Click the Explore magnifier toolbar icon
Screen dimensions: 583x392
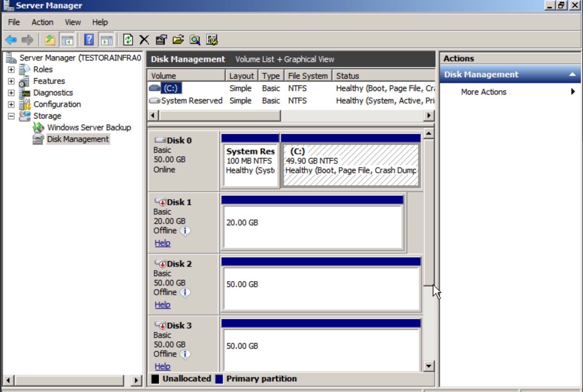[x=195, y=40]
